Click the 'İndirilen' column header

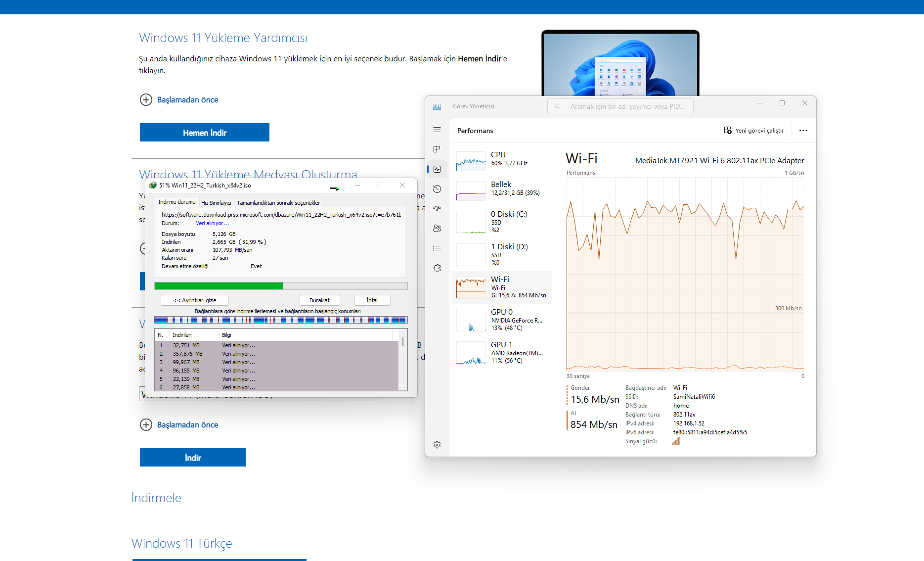(x=194, y=335)
